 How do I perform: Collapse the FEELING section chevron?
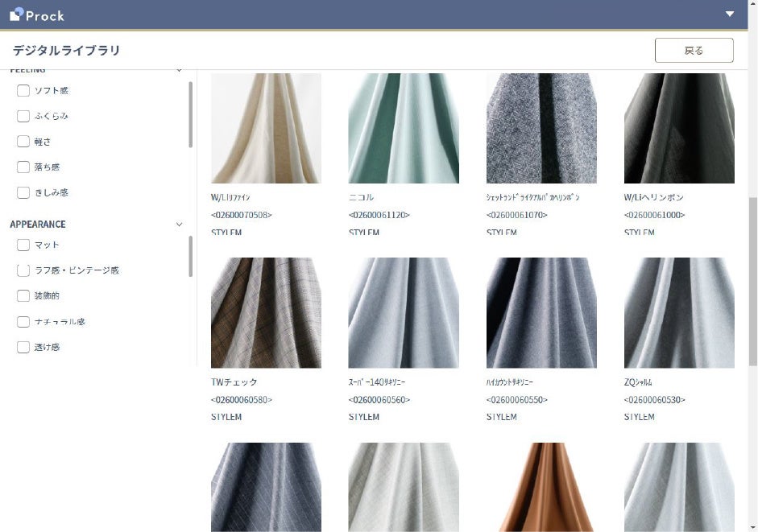point(180,70)
